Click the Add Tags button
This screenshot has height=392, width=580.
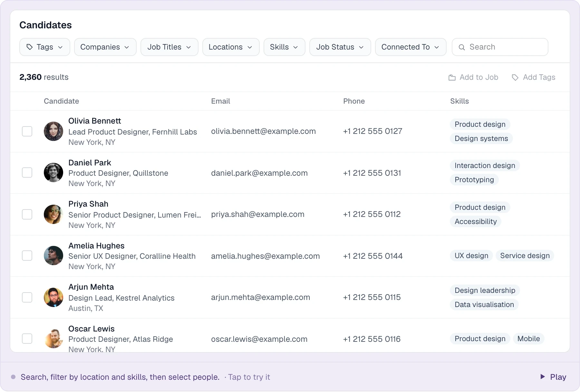coord(534,77)
